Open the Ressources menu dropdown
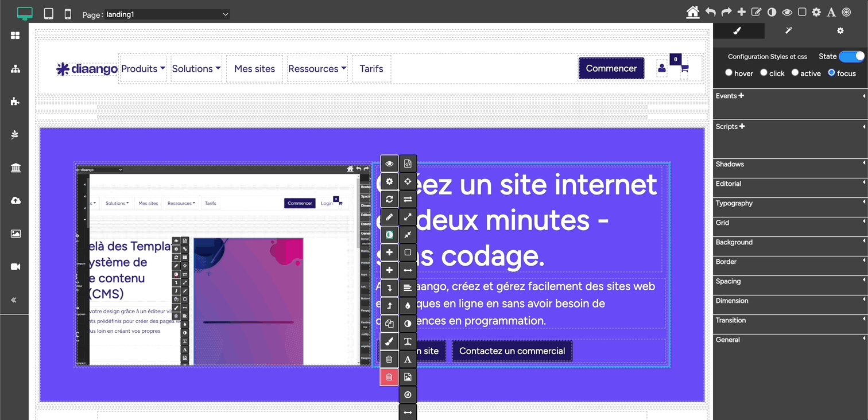 pos(317,69)
